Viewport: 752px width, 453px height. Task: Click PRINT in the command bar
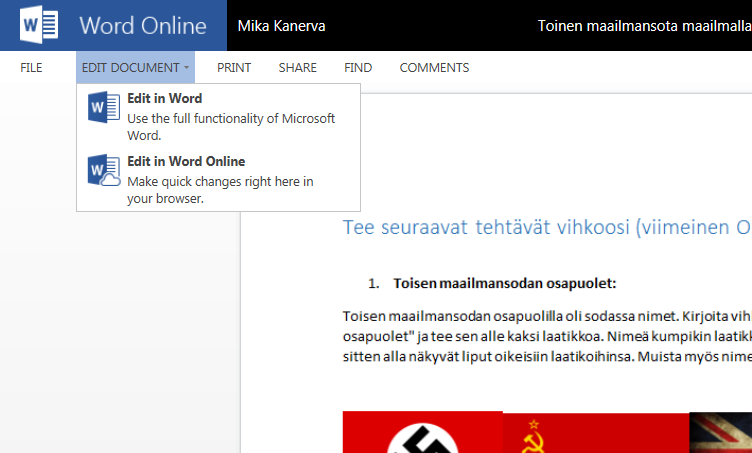(234, 68)
